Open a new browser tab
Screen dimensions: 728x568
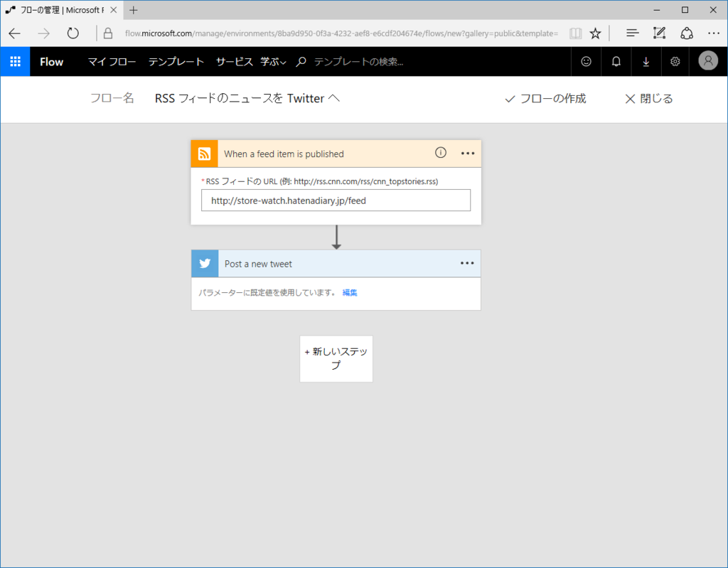click(x=134, y=10)
